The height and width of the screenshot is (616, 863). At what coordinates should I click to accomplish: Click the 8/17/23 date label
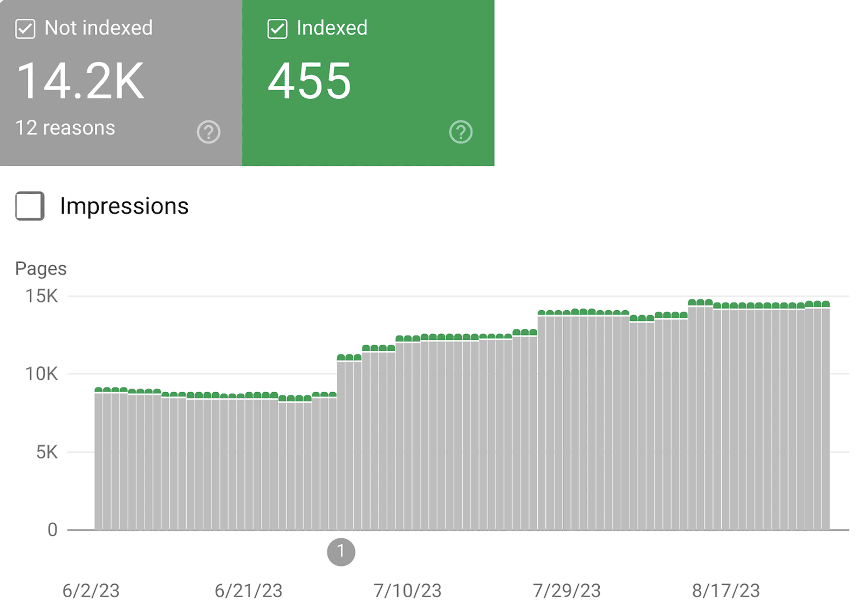(725, 591)
